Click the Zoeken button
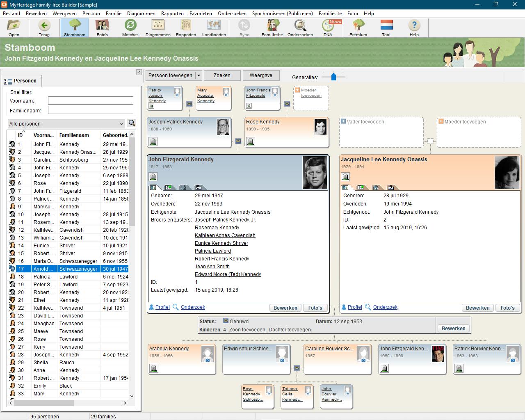Viewport: 525px width, 420px height. coord(222,75)
